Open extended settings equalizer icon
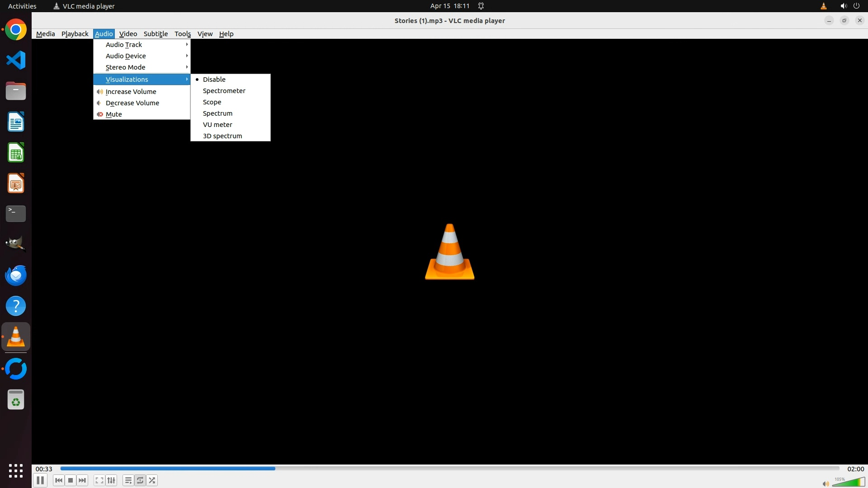The image size is (868, 488). [x=111, y=480]
